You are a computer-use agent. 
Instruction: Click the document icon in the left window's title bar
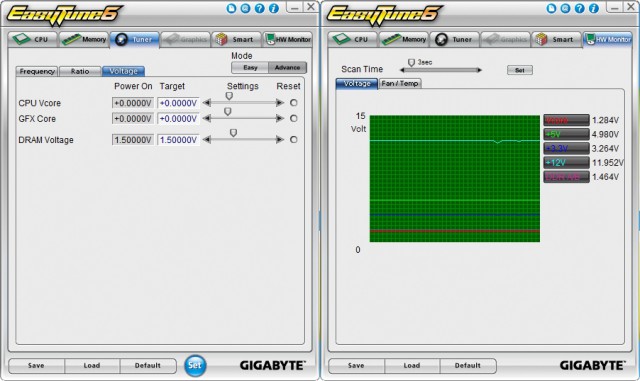point(231,8)
